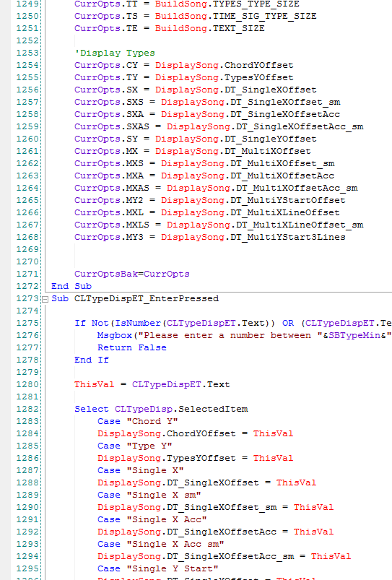392x580 pixels.
Task: Click ThisVal = CLTypeDispET.Text line
Action: [x=152, y=384]
